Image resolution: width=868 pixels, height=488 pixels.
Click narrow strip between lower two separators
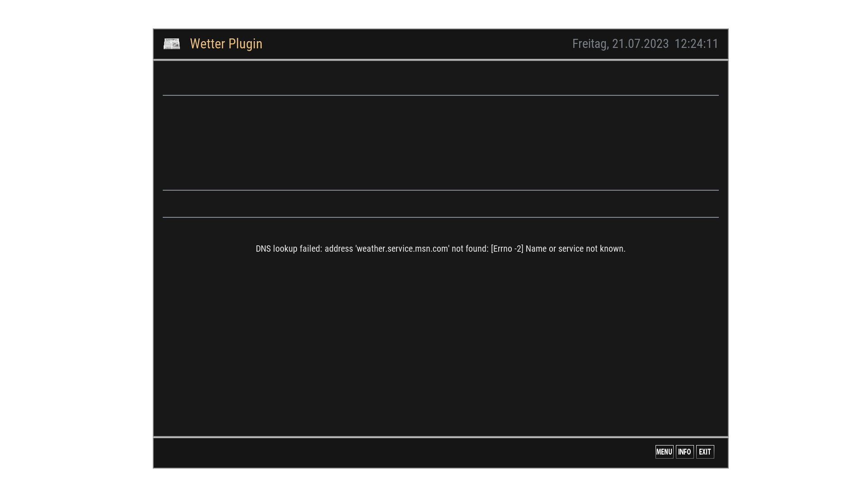pyautogui.click(x=440, y=204)
